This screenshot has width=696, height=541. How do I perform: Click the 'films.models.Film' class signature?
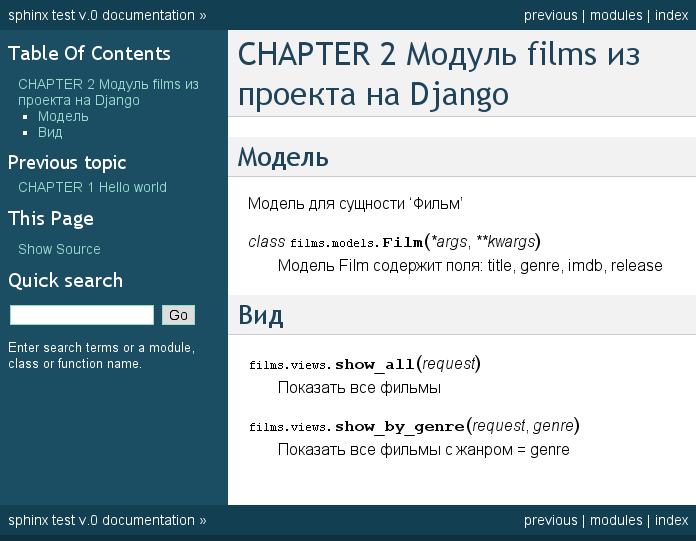point(394,241)
